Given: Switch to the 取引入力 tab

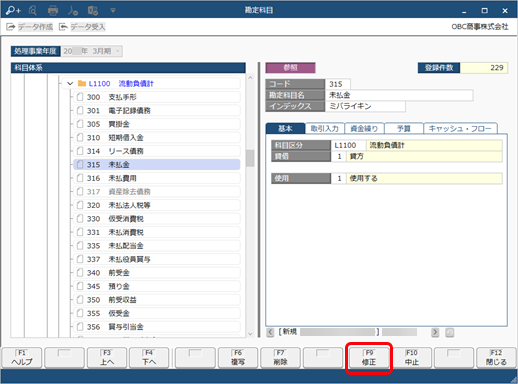Looking at the screenshot, I should coord(325,128).
